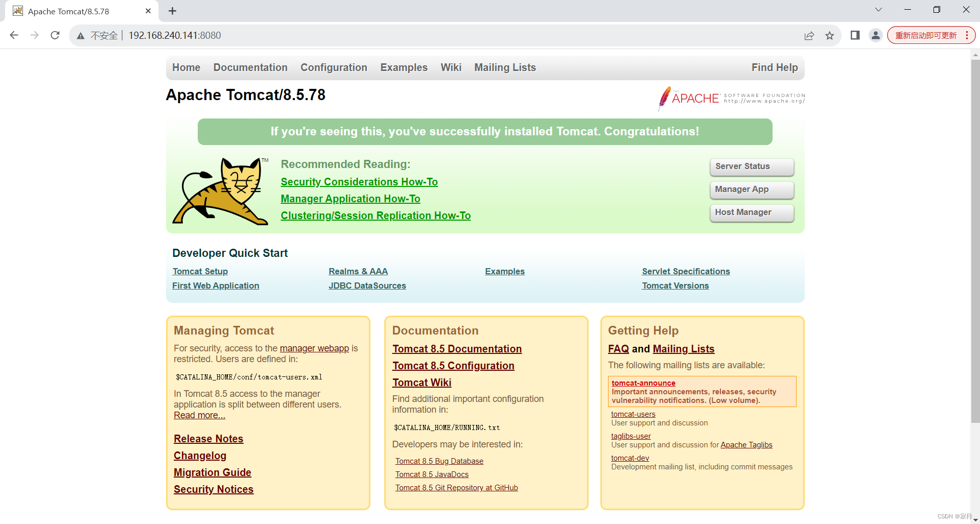The width and height of the screenshot is (980, 524).
Task: Open Security Considerations How-To link
Action: click(359, 182)
